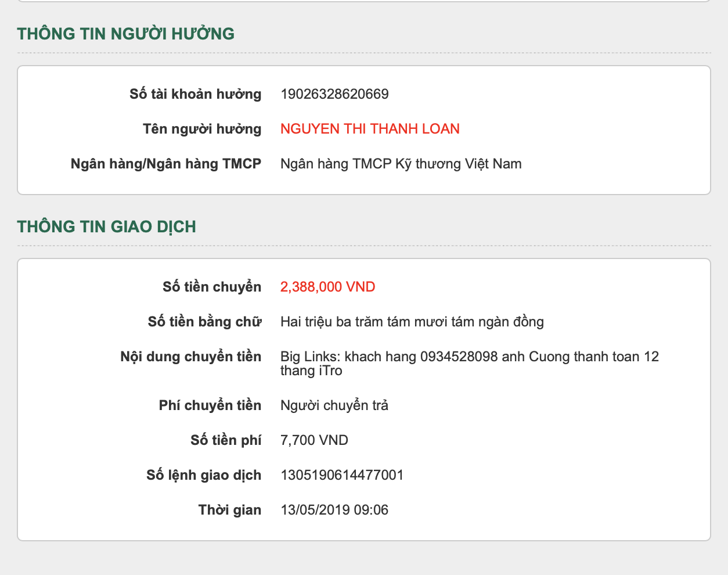Click the fee amount 7,700 VND
The image size is (728, 575).
coord(314,440)
